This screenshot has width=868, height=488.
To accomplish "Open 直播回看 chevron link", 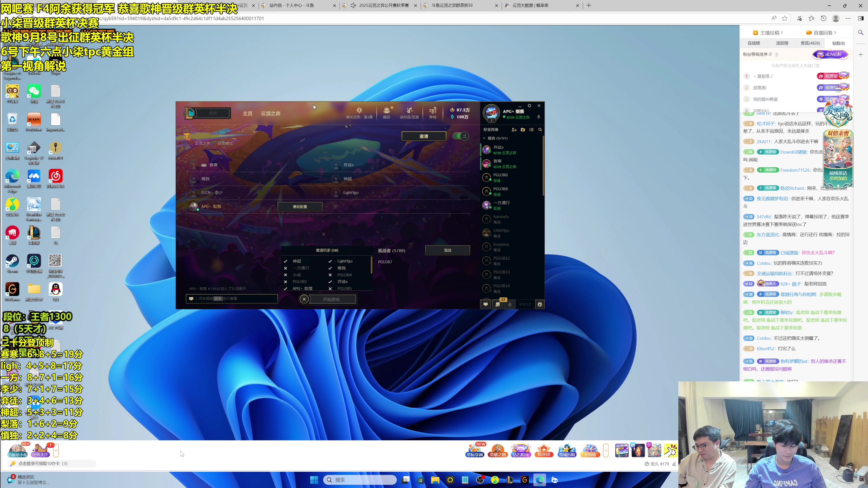I will pyautogui.click(x=821, y=33).
